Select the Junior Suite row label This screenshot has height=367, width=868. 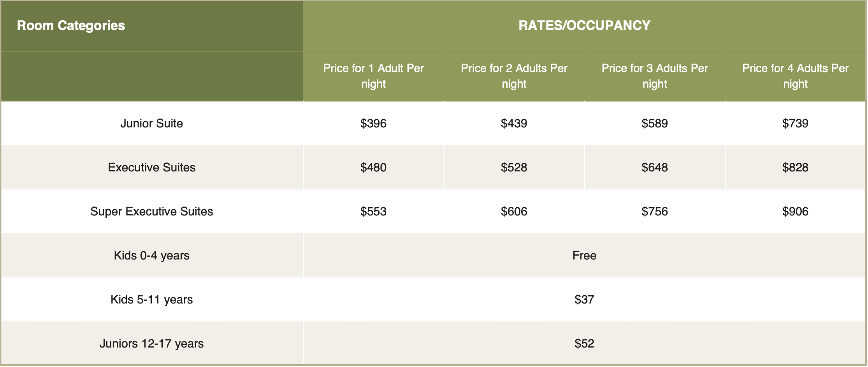click(151, 124)
